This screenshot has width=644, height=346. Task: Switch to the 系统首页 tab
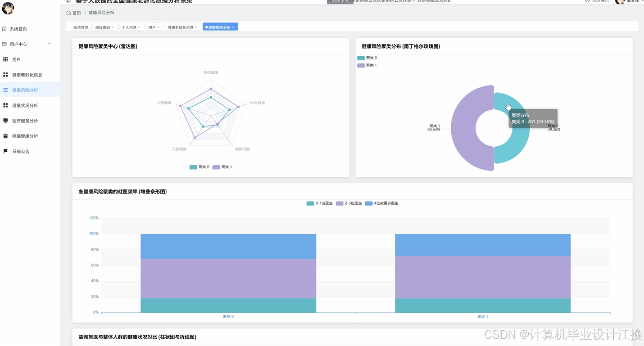click(81, 27)
